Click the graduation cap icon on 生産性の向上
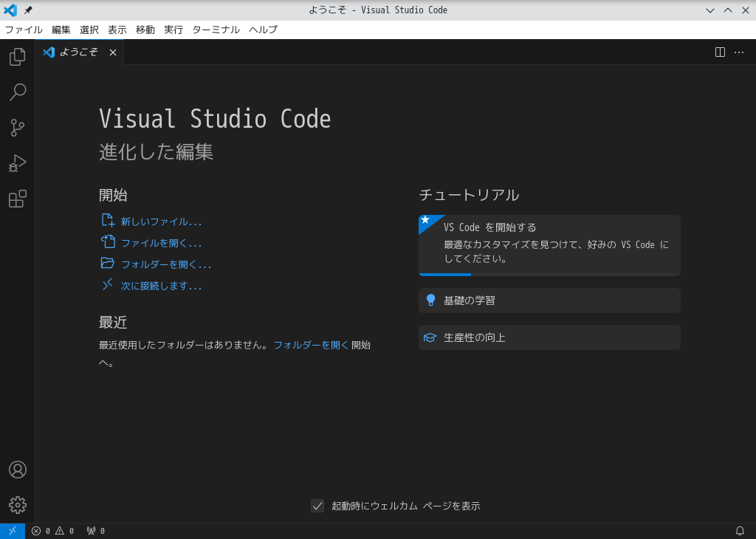This screenshot has width=756, height=539. [430, 337]
